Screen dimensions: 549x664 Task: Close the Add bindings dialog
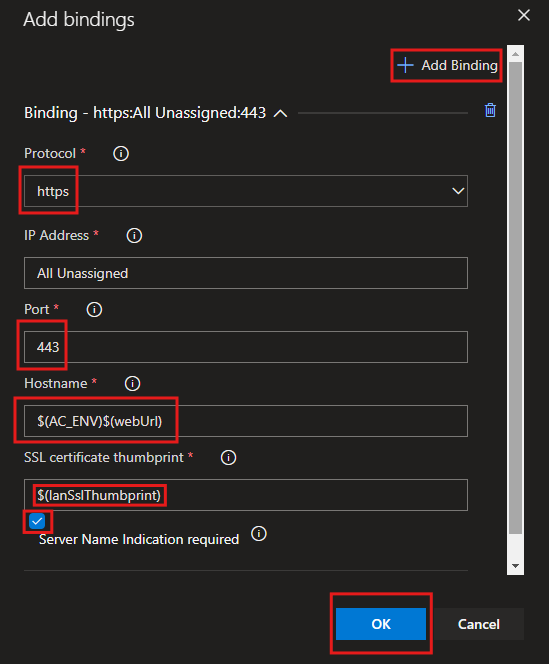[x=524, y=15]
